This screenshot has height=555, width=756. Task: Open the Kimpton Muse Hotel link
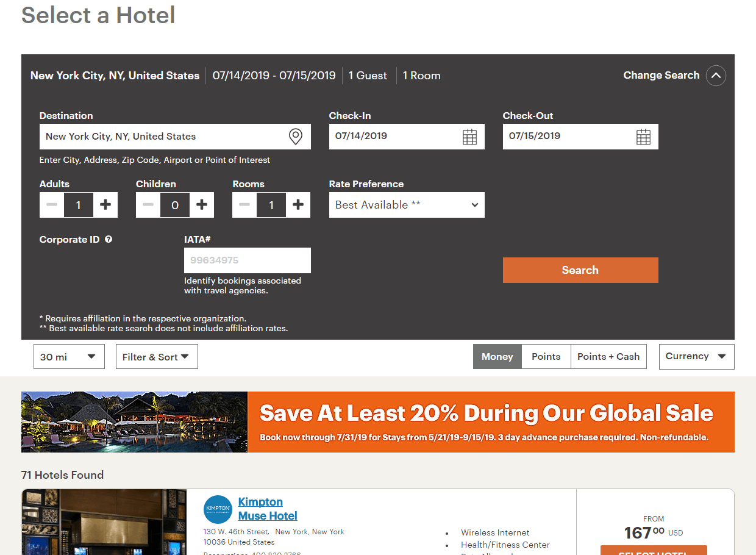point(268,509)
